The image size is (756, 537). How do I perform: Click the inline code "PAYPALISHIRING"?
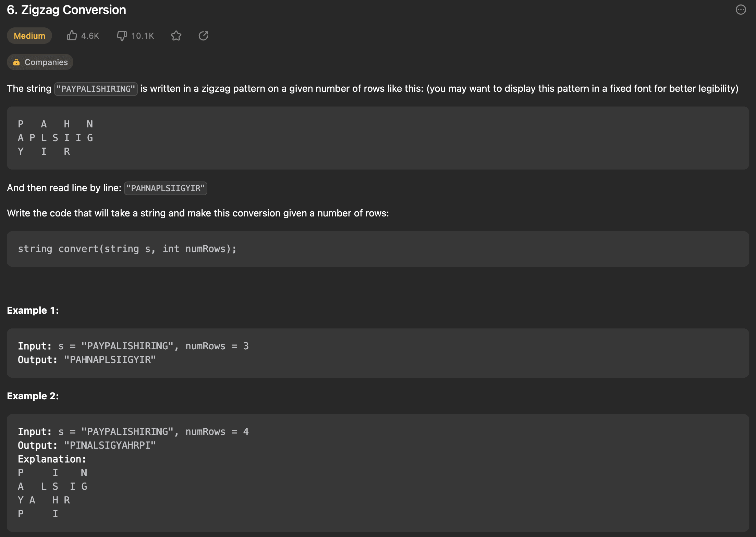[96, 89]
